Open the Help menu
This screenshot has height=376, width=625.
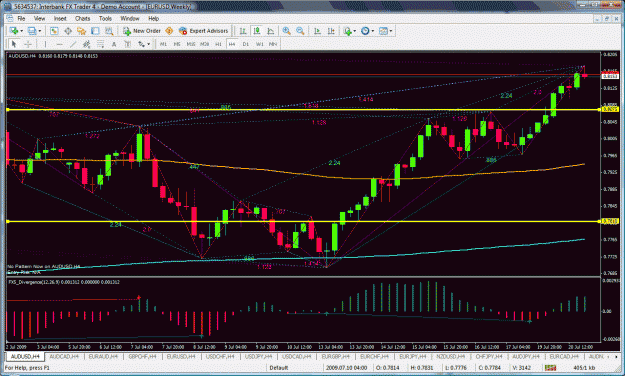tap(153, 19)
